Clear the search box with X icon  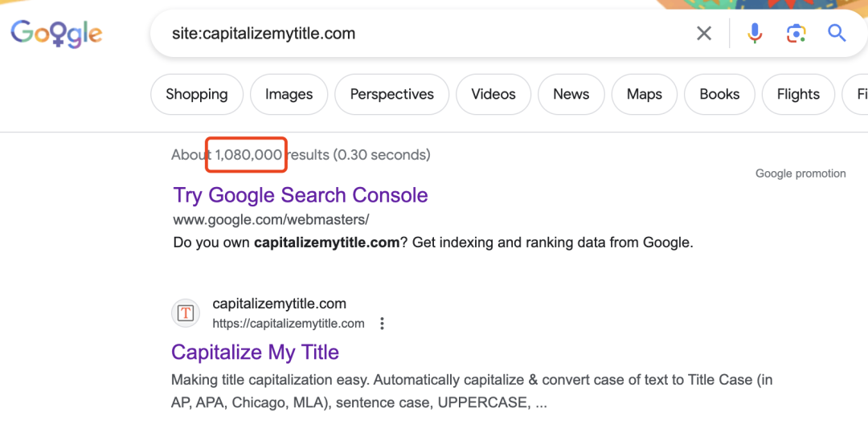pyautogui.click(x=703, y=34)
